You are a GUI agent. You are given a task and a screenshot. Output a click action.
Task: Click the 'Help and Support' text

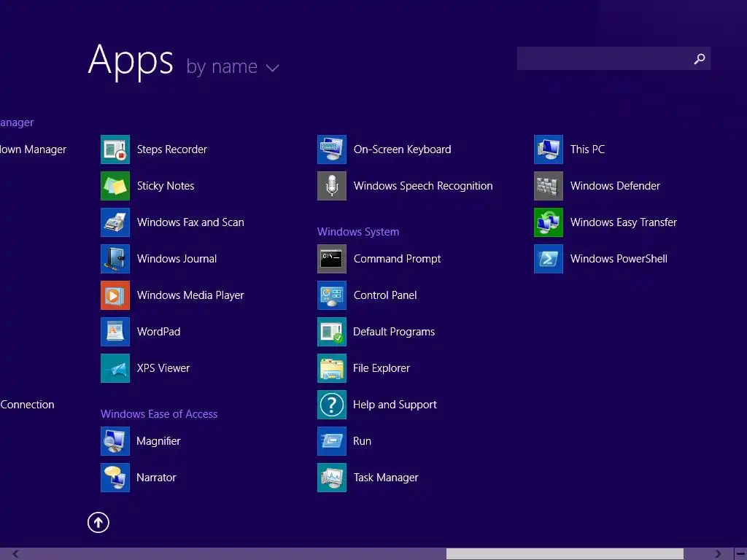(395, 404)
